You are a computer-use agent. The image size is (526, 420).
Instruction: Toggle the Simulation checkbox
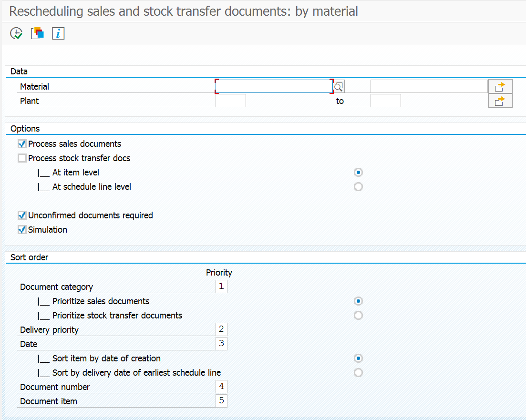(x=22, y=229)
